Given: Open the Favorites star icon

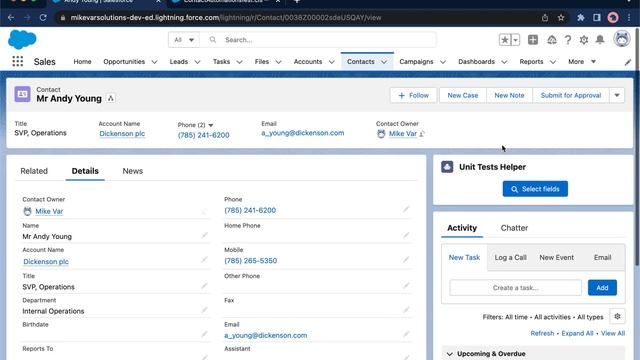Looking at the screenshot, I should (505, 40).
